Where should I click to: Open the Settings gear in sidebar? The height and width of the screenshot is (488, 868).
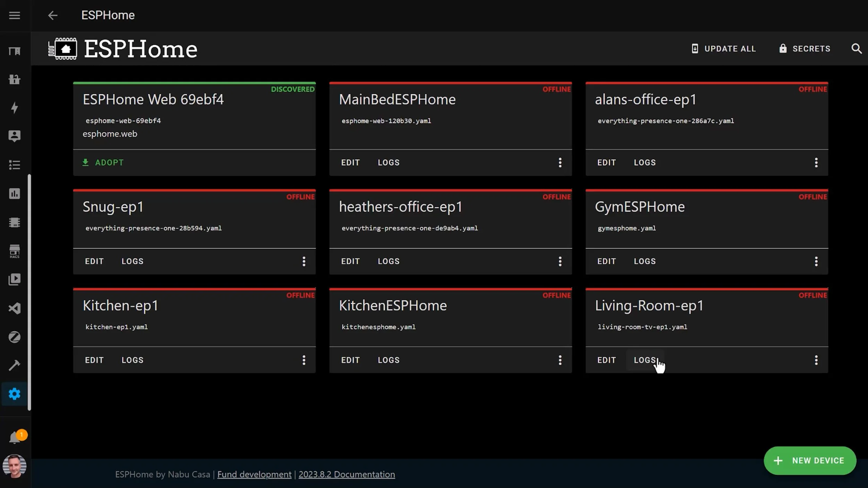[14, 394]
